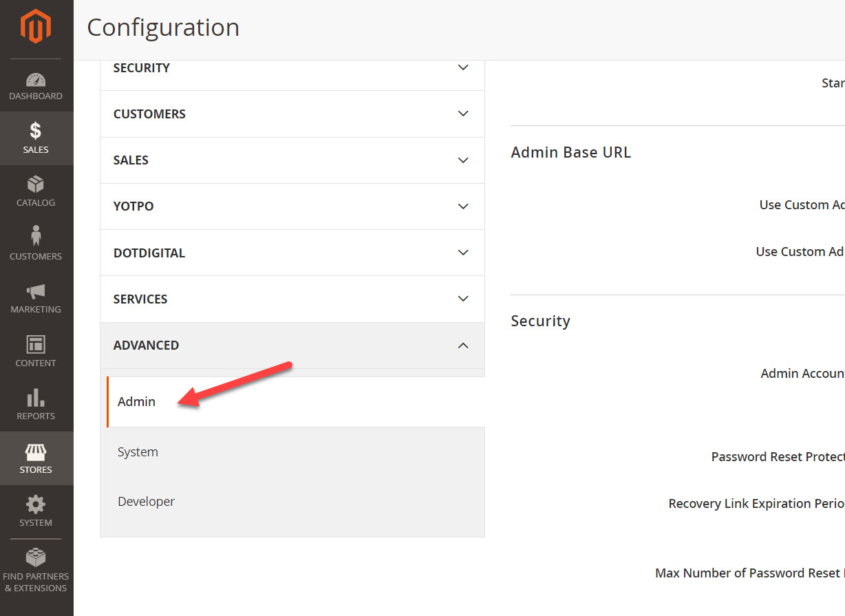The width and height of the screenshot is (845, 616).
Task: Expand the DOTDIGITAL configuration group
Action: coord(292,253)
